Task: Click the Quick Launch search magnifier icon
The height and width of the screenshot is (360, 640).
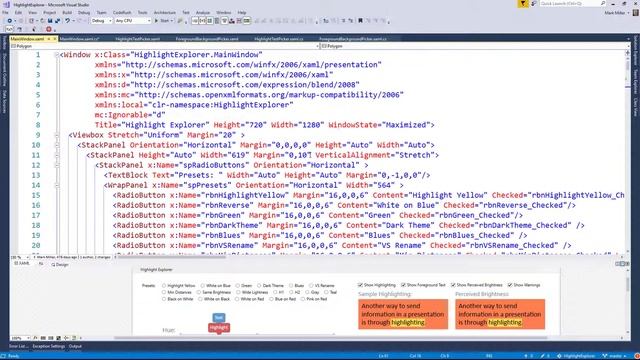Action: coord(603,3)
